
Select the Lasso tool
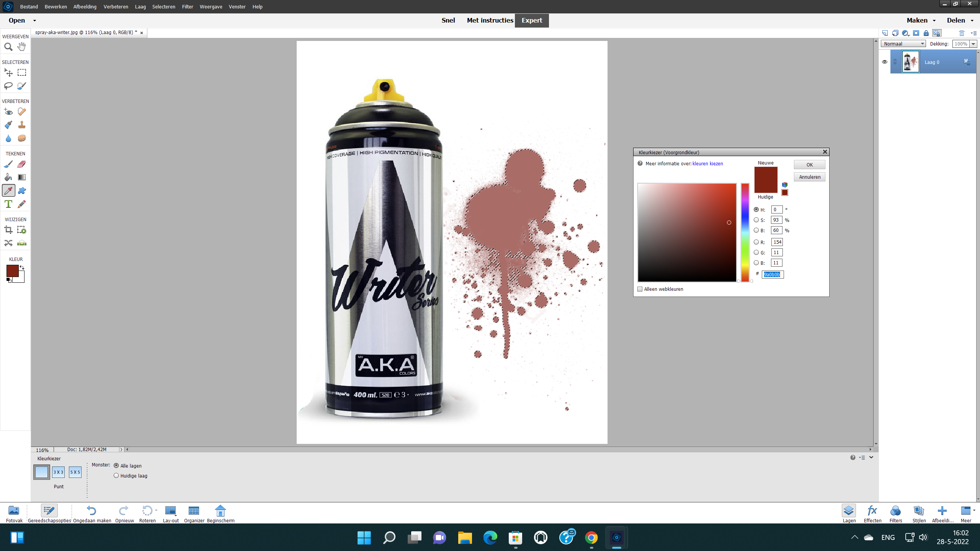coord(8,86)
